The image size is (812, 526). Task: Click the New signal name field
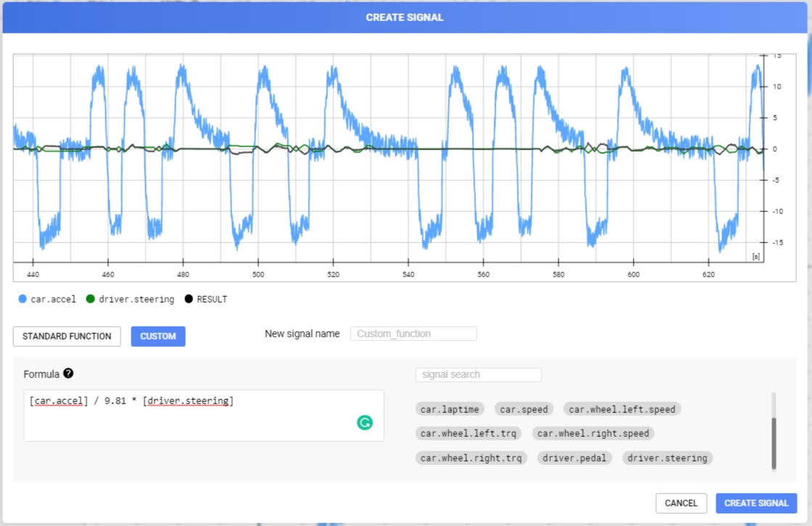click(x=413, y=334)
